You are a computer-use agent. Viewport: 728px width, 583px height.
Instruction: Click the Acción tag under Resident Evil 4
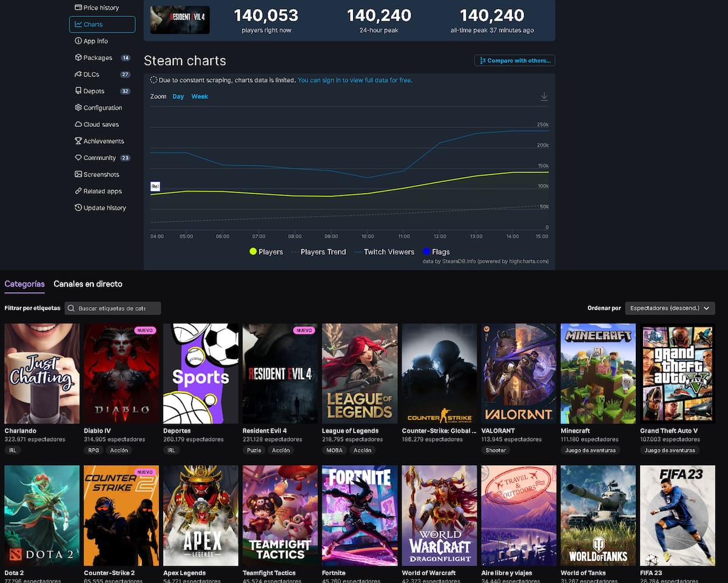(x=281, y=450)
